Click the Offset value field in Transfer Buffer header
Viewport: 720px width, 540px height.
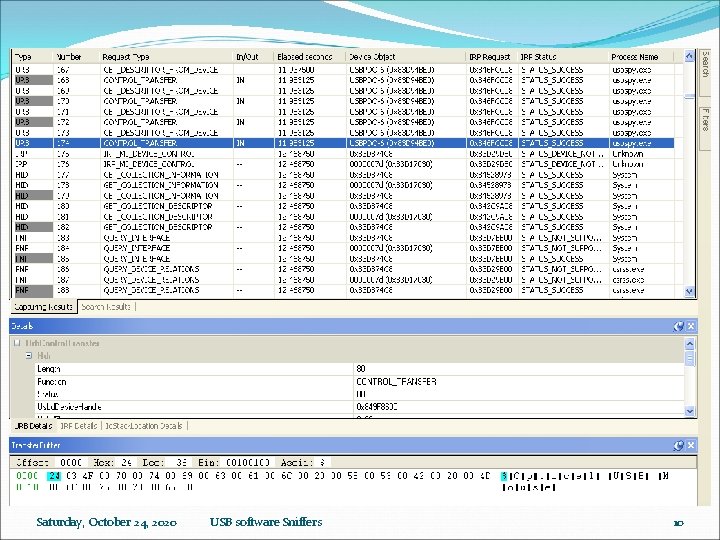(71, 462)
